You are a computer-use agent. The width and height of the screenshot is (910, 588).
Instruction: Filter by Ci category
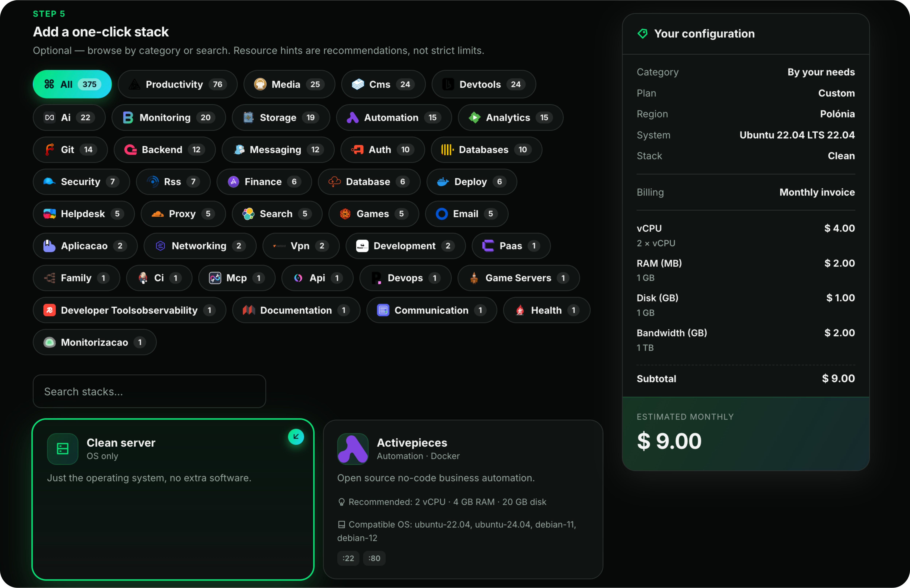(x=159, y=278)
